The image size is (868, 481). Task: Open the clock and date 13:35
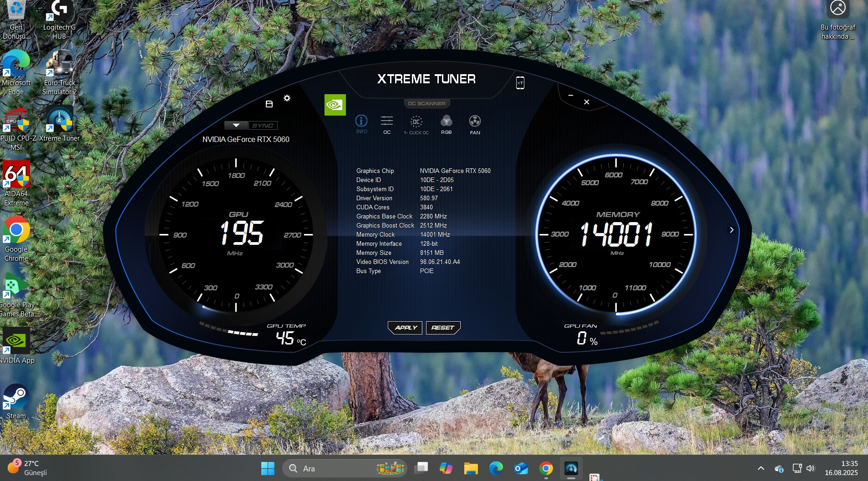pyautogui.click(x=841, y=468)
